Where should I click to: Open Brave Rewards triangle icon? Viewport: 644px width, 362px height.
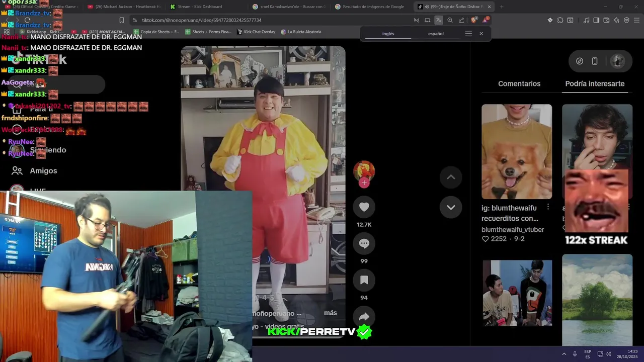[x=486, y=20]
